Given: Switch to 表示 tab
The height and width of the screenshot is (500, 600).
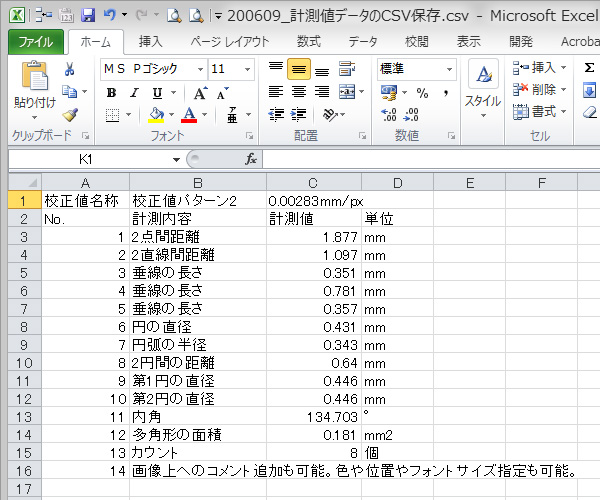Looking at the screenshot, I should [468, 41].
